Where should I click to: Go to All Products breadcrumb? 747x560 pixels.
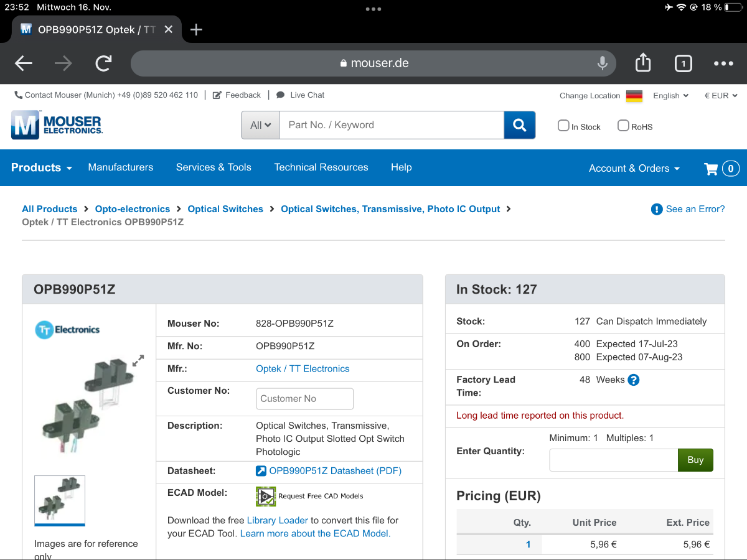tap(50, 209)
